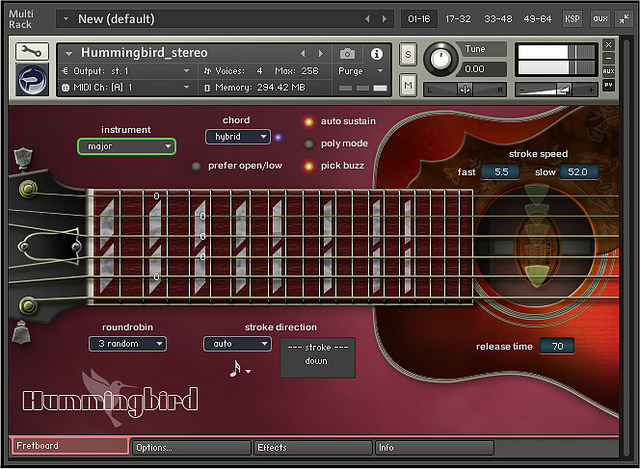Click the upper tuning peg on headstock

click(x=28, y=189)
